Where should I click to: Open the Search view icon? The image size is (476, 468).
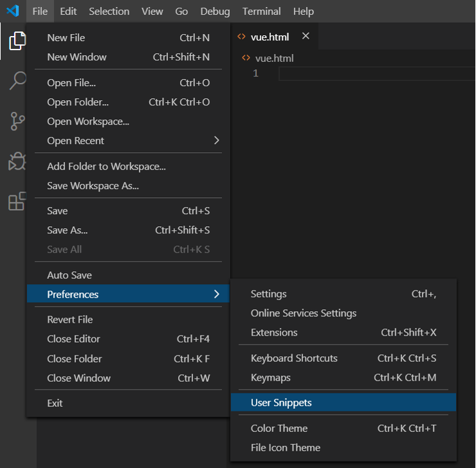click(17, 81)
